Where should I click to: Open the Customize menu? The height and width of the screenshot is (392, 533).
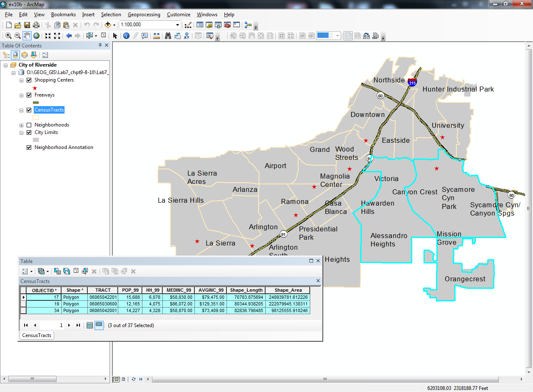point(179,15)
